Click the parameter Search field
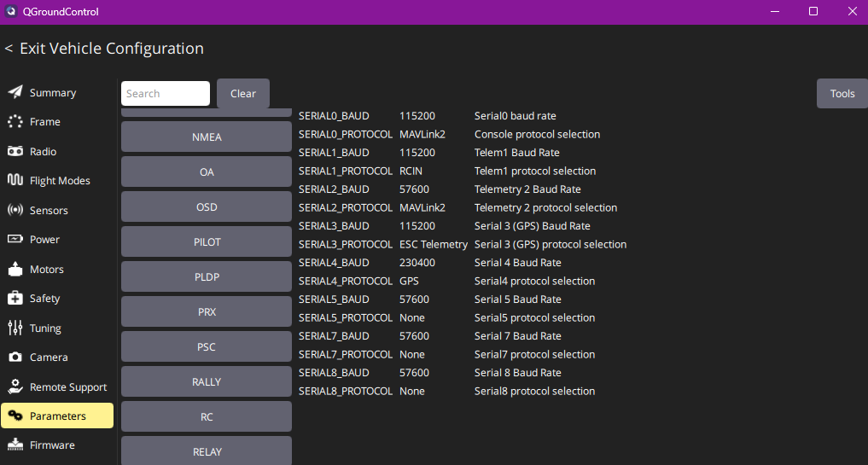The height and width of the screenshot is (465, 868). [x=166, y=94]
